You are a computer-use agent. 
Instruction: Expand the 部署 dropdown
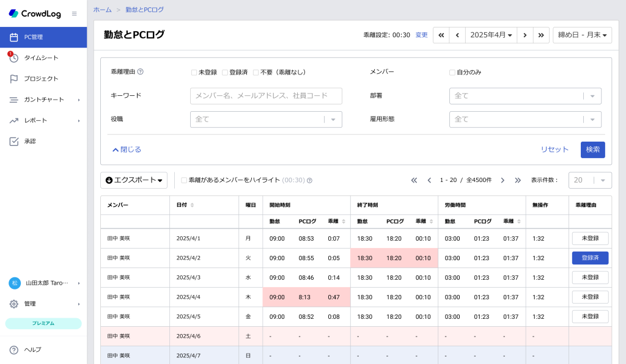[525, 96]
